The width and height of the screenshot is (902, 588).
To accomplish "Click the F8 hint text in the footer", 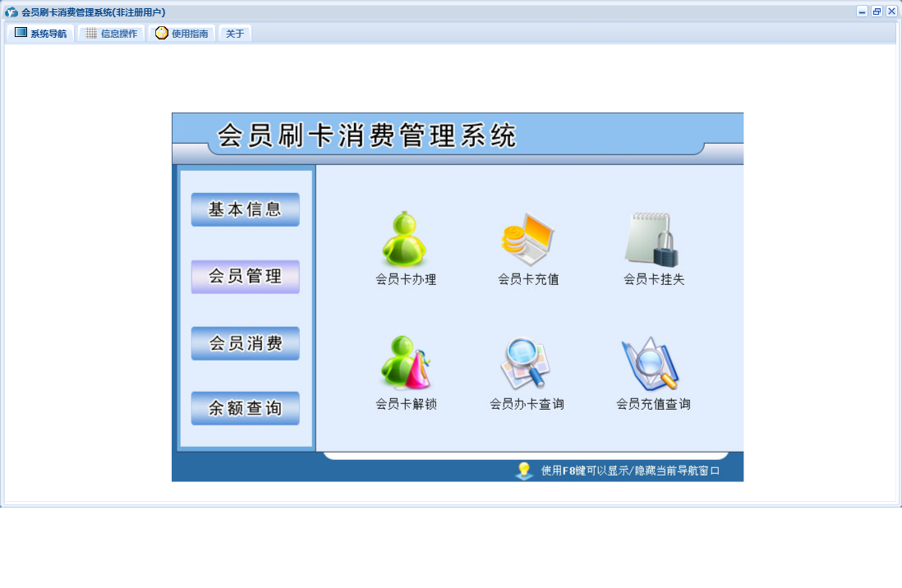I will pyautogui.click(x=630, y=471).
